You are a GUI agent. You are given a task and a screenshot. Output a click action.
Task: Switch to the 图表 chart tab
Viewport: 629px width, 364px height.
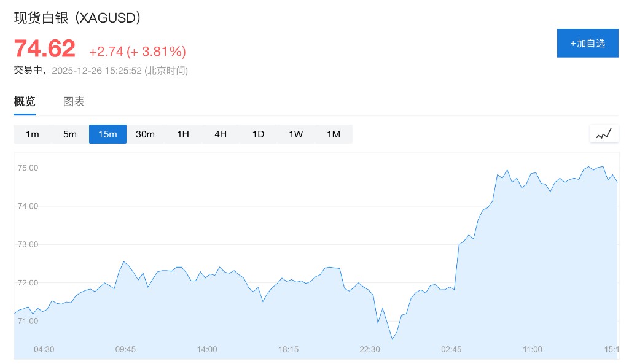click(x=74, y=102)
